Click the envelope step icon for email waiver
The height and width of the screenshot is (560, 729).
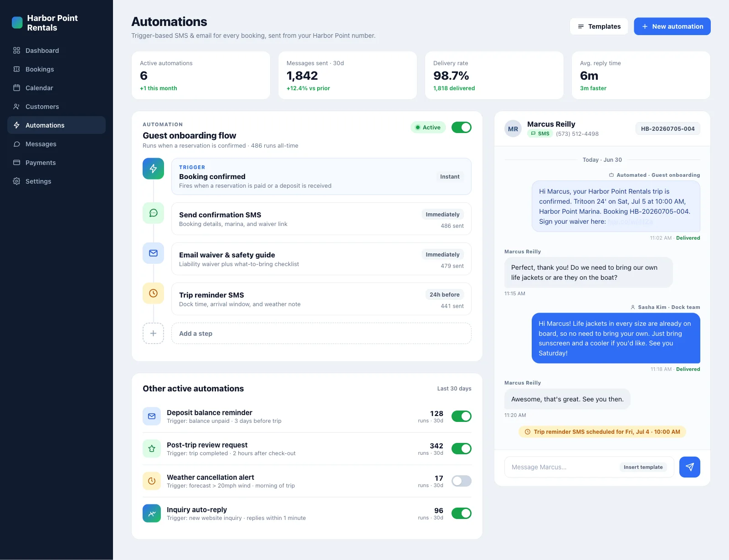153,253
